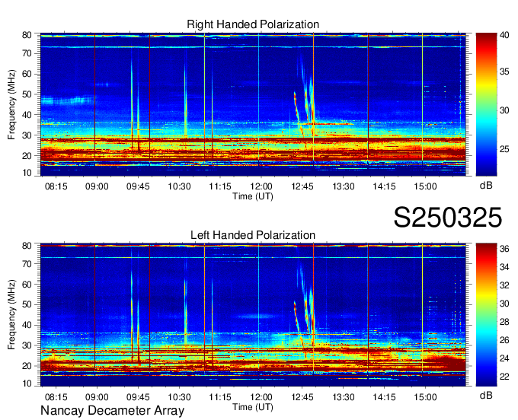This screenshot has height=420, width=518.
Task: Click the "32" tick on the lower color bar
Action: (504, 285)
